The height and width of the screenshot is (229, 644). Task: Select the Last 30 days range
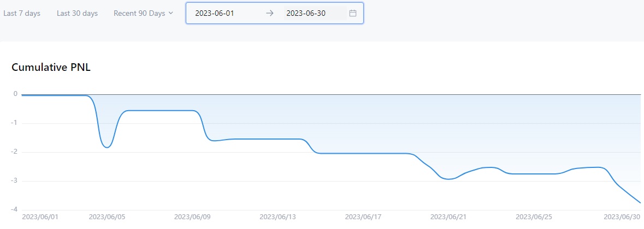pyautogui.click(x=77, y=14)
